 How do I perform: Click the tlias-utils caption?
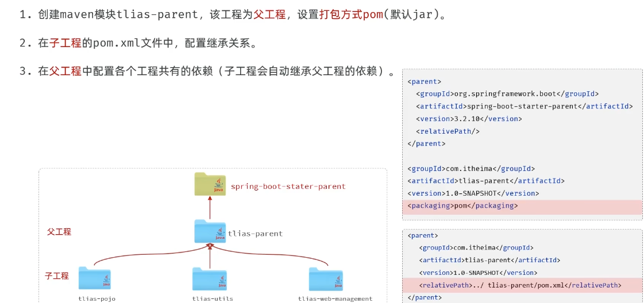point(213,298)
